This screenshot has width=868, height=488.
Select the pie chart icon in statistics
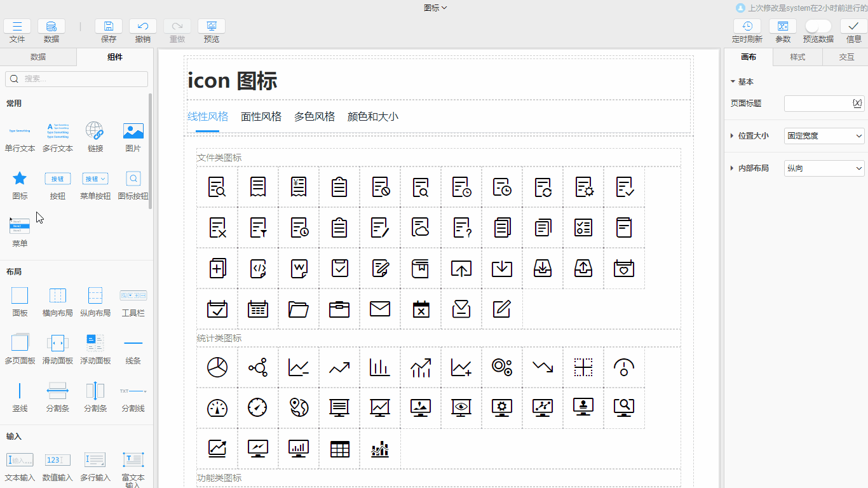[217, 367]
